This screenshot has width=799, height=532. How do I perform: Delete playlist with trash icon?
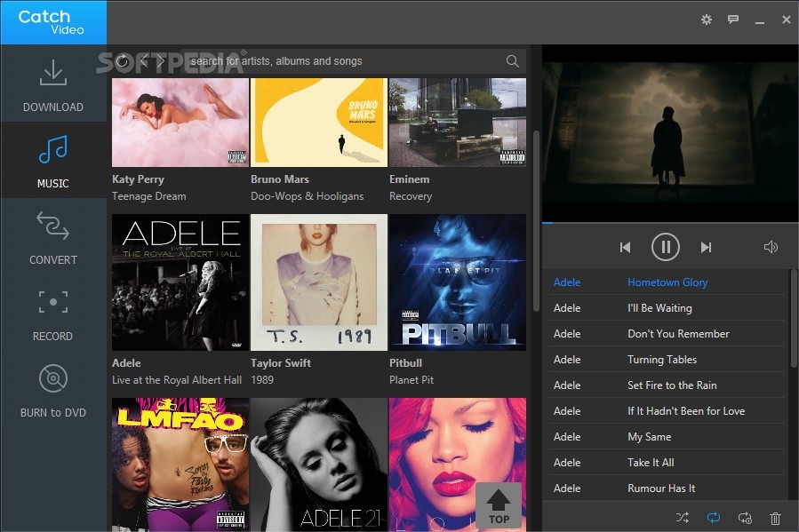point(775,518)
